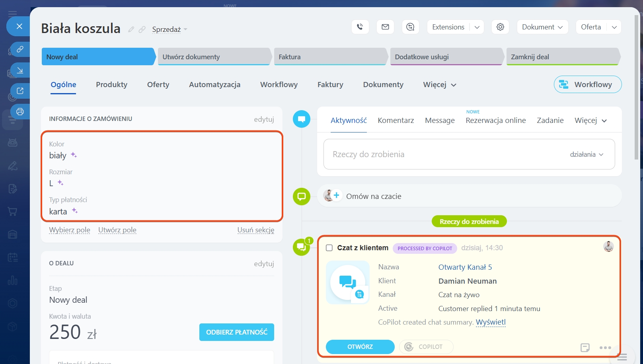Click the three-dots menu on chat card

coord(605,347)
